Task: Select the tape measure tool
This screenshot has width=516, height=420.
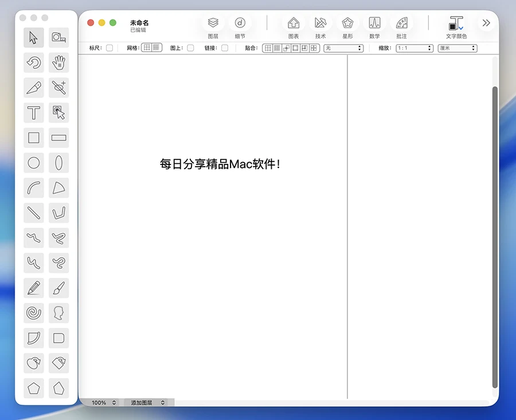Action: (x=58, y=37)
